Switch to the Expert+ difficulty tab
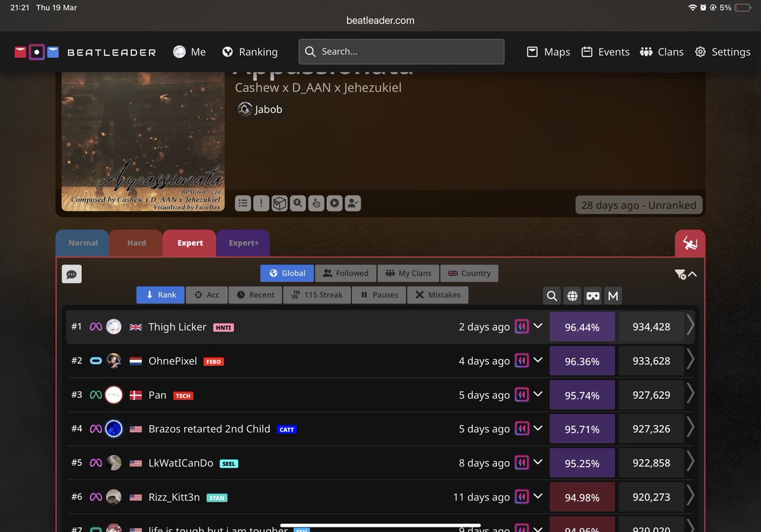Viewport: 761px width, 532px height. click(243, 243)
